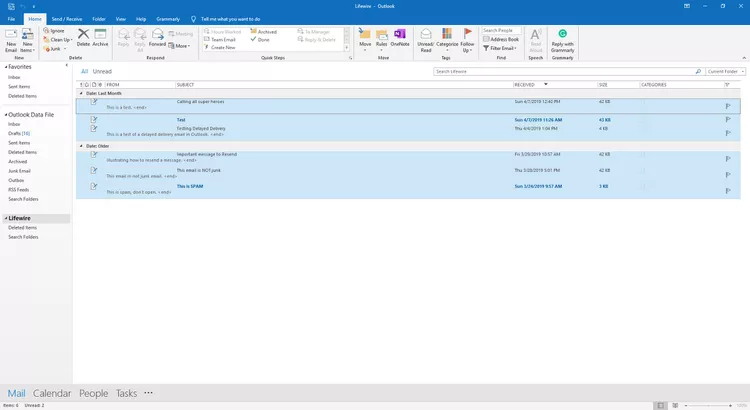
Task: Open the New Items dropdown
Action: pyautogui.click(x=27, y=40)
